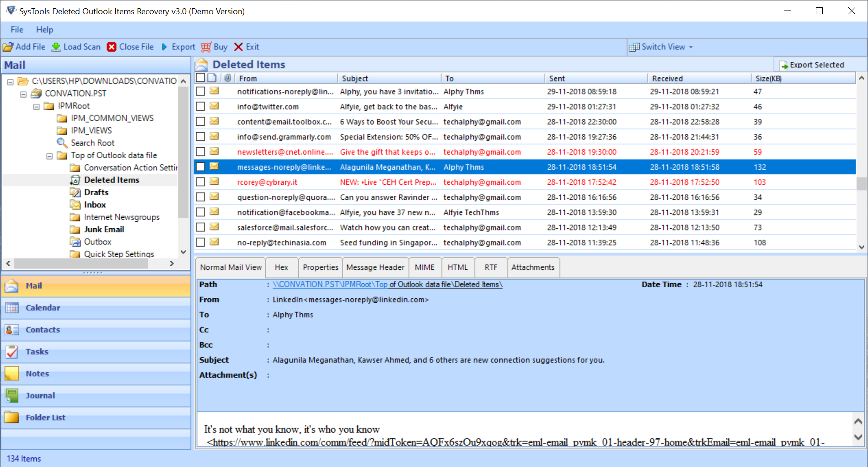
Task: Click the Add File toolbar icon
Action: point(8,47)
